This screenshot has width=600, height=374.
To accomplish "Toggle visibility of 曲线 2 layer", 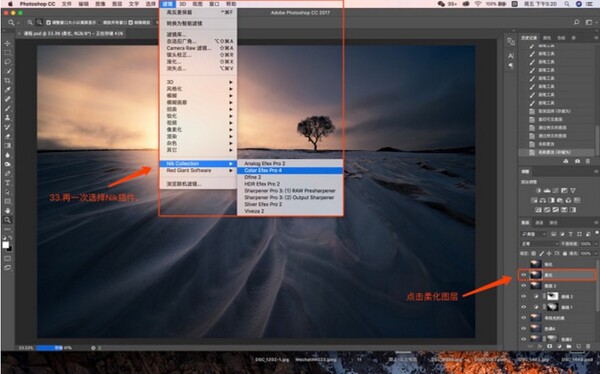I will tap(523, 296).
